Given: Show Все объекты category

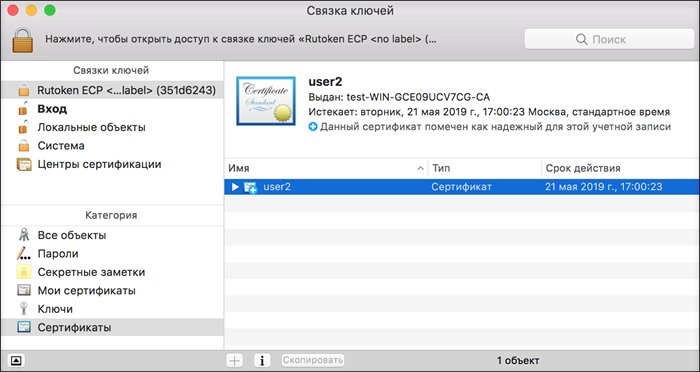Looking at the screenshot, I should (x=112, y=235).
